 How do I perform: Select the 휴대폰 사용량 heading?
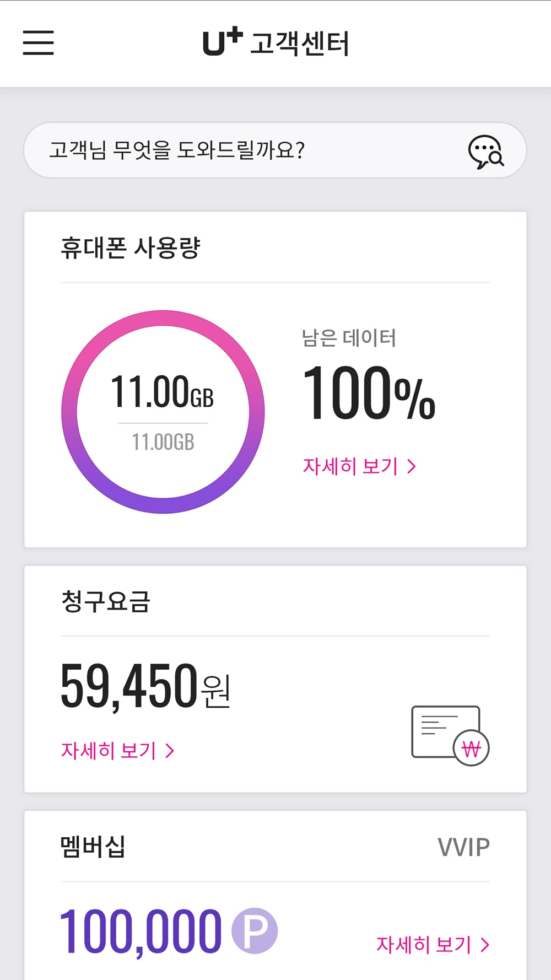[x=130, y=247]
